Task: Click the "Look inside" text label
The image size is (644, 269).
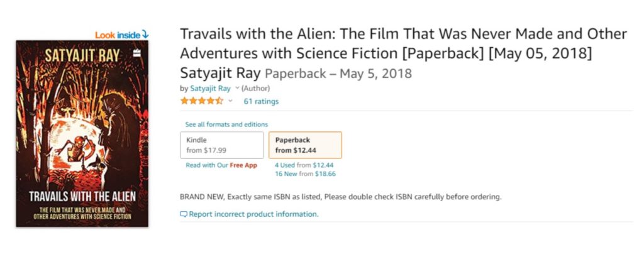Action: (118, 35)
